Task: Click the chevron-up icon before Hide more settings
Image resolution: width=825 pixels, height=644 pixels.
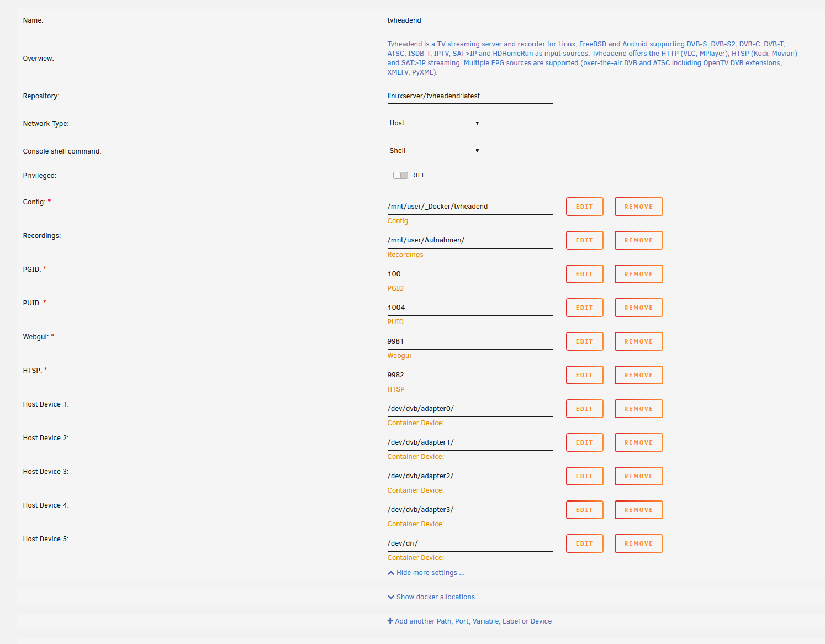Action: pos(391,573)
